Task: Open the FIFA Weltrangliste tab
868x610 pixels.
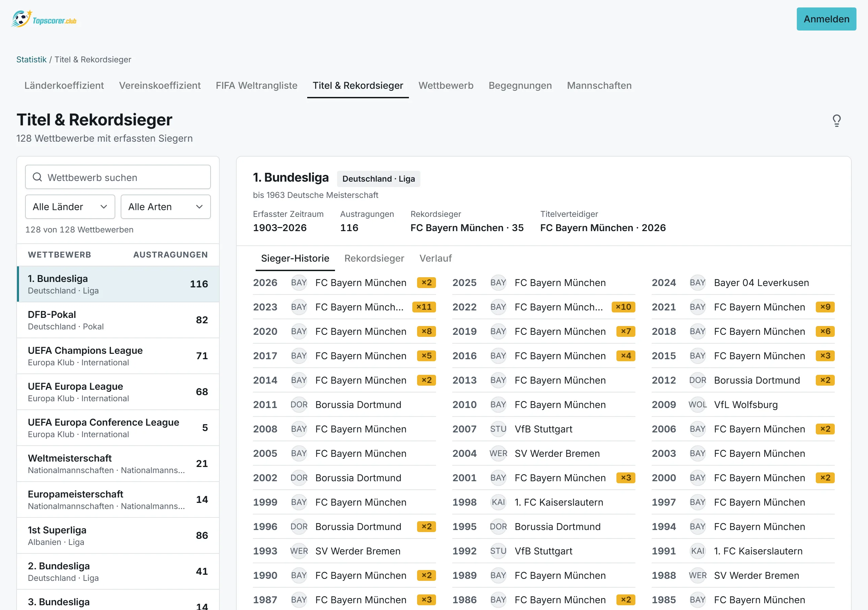Action: click(256, 85)
